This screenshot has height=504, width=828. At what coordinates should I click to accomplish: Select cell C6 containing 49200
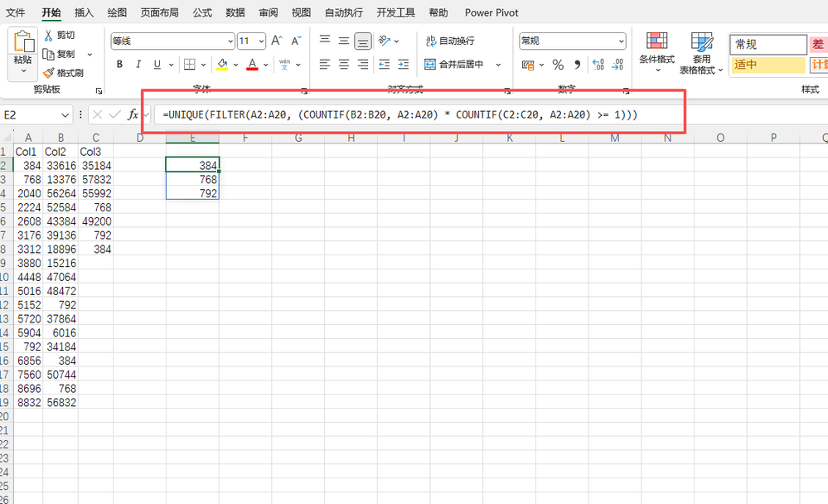(95, 221)
